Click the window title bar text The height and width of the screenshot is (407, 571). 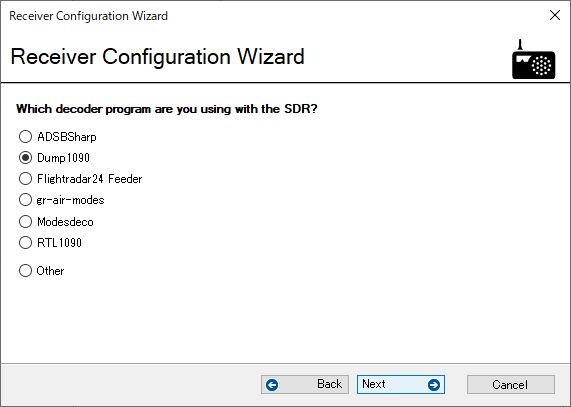[x=88, y=16]
